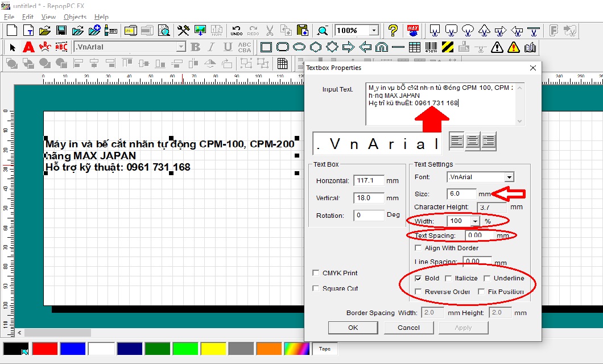The image size is (603, 364).
Task: Enable the Italicize checkbox
Action: [448, 279]
